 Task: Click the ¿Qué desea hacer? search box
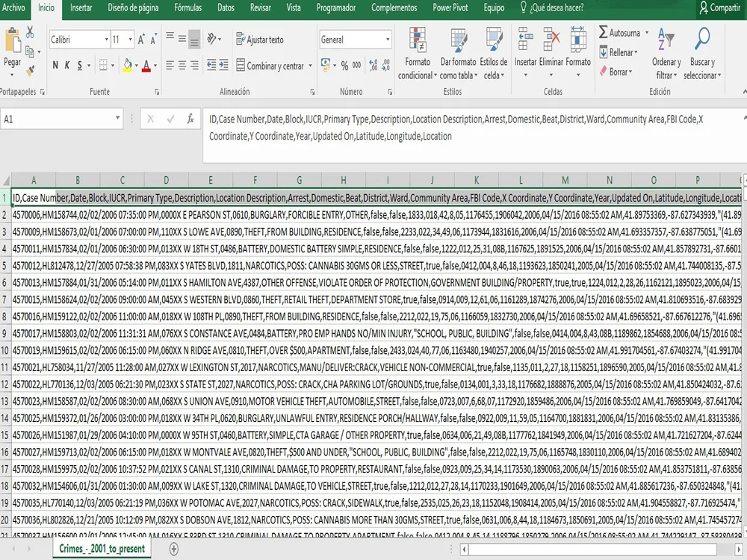pyautogui.click(x=552, y=7)
